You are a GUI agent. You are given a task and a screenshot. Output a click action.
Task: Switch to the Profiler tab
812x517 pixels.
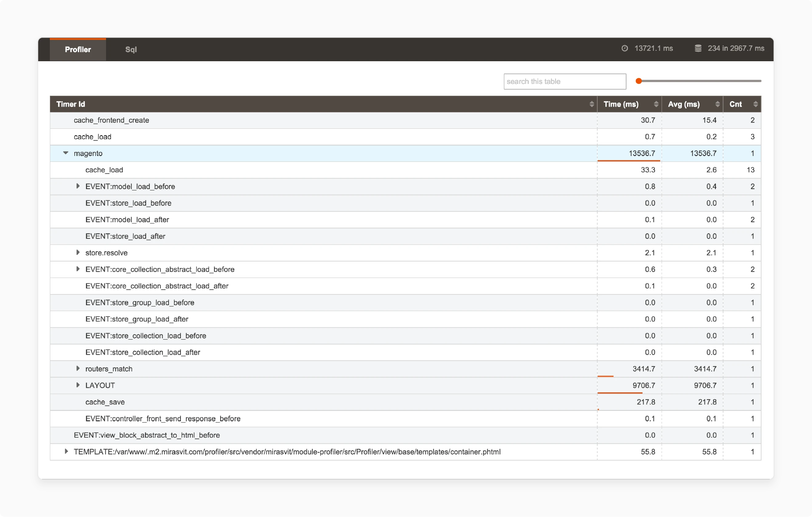point(78,49)
